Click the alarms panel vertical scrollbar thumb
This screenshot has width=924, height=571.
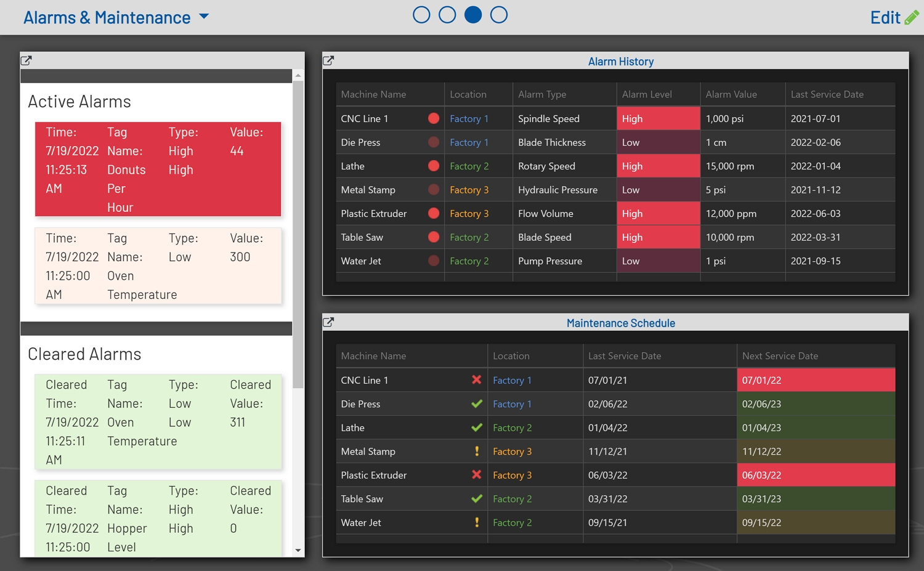click(x=298, y=234)
